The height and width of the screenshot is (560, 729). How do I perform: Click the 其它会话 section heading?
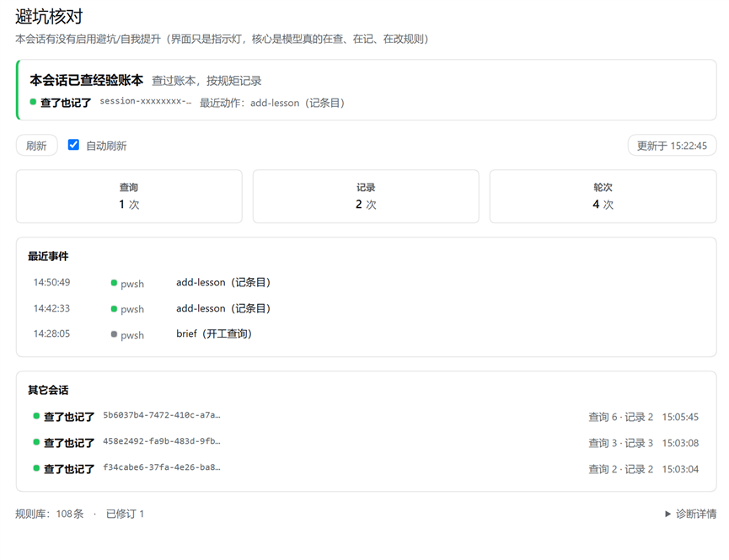pos(48,390)
